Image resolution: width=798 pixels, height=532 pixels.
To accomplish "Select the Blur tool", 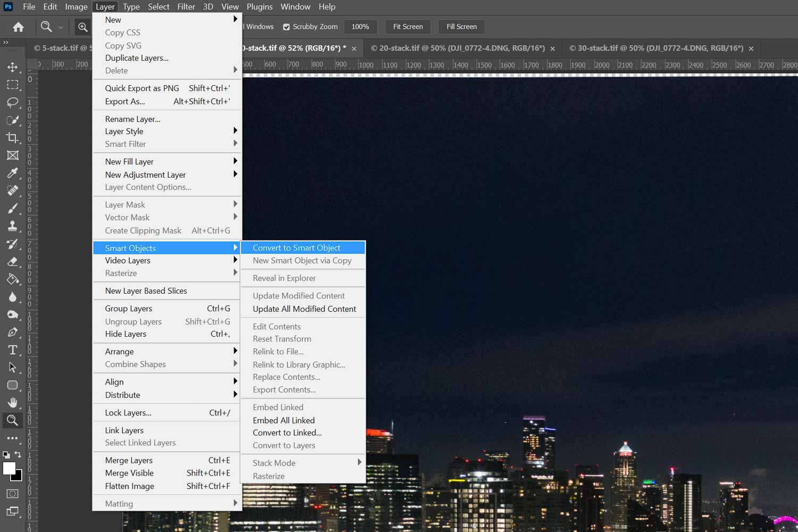I will (x=12, y=296).
